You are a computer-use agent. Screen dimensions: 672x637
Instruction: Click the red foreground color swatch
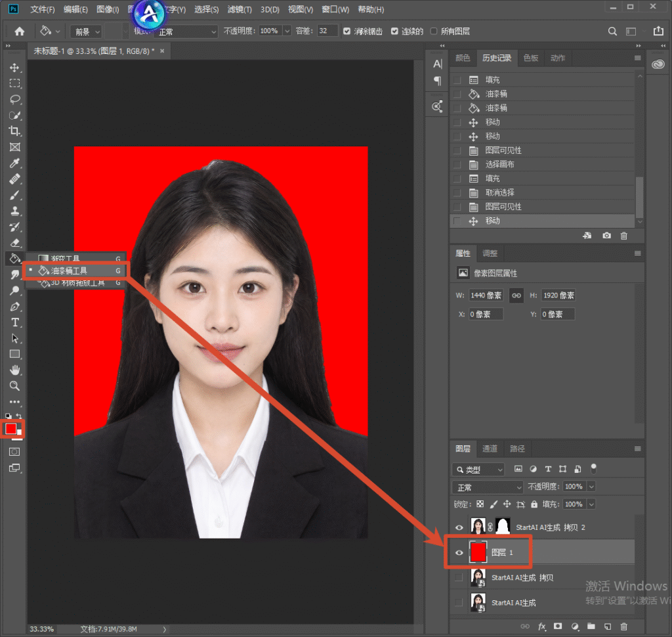(10, 428)
